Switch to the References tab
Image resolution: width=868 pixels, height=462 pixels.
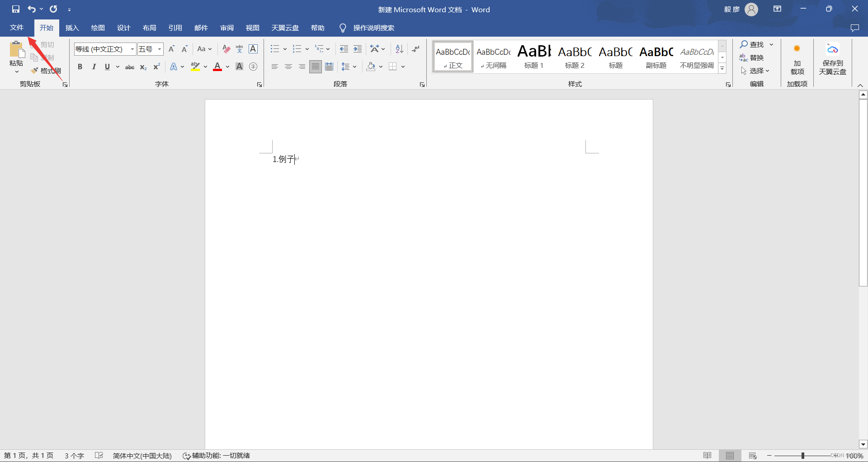pyautogui.click(x=175, y=28)
